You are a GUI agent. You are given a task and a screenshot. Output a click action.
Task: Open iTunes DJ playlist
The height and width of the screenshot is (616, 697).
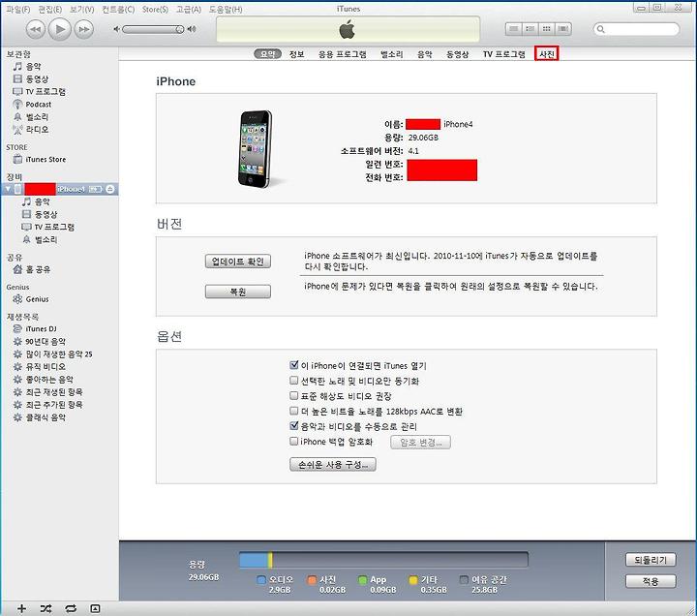tap(41, 328)
